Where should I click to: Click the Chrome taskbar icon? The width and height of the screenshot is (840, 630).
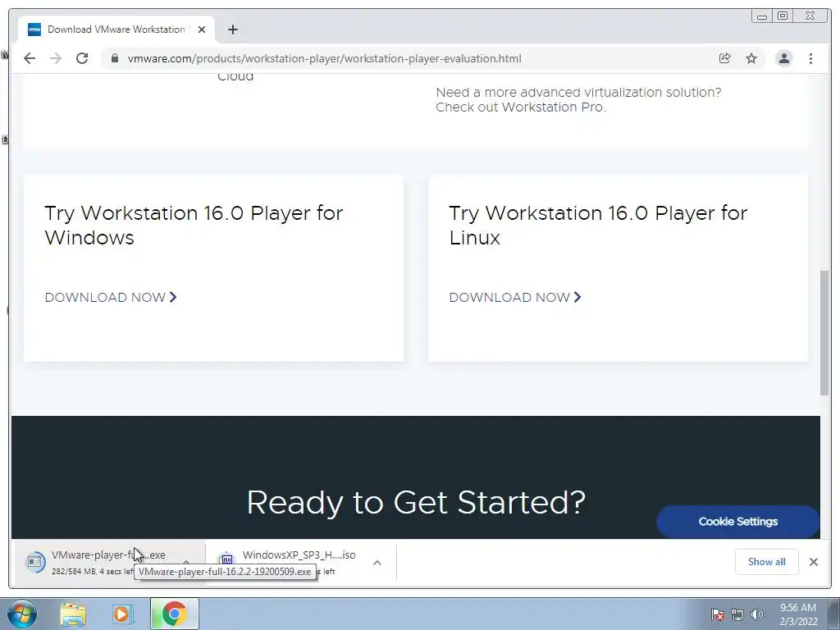click(x=174, y=614)
